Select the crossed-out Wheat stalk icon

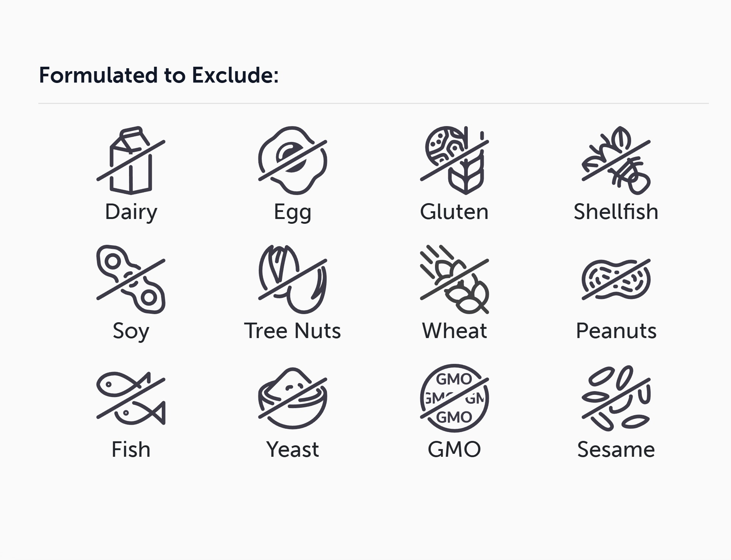(454, 279)
